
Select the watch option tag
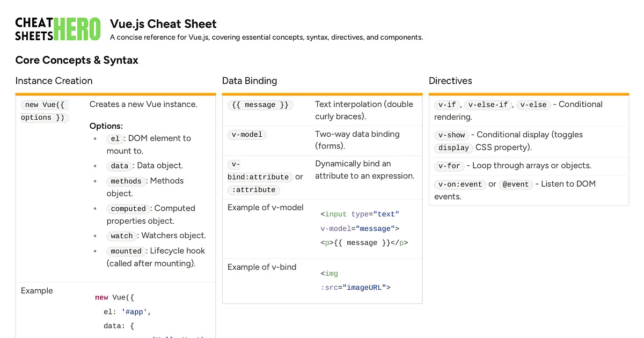(122, 236)
